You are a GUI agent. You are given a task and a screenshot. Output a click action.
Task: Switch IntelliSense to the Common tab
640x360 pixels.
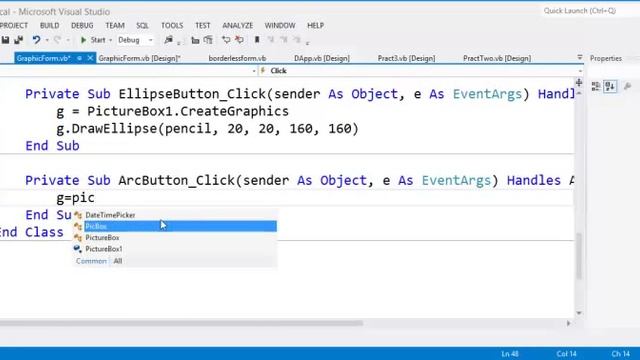pos(91,261)
